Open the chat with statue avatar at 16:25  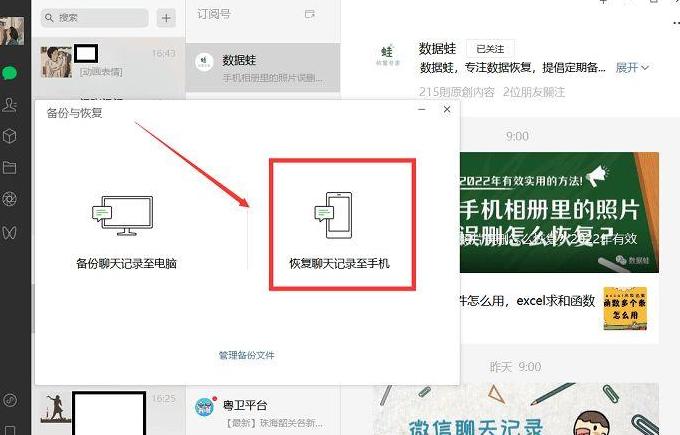pos(109,412)
